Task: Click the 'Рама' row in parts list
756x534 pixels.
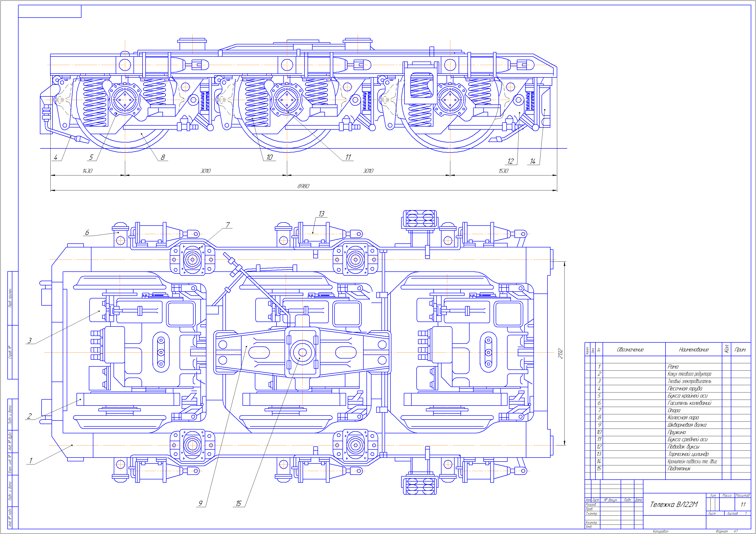Action: tap(673, 367)
